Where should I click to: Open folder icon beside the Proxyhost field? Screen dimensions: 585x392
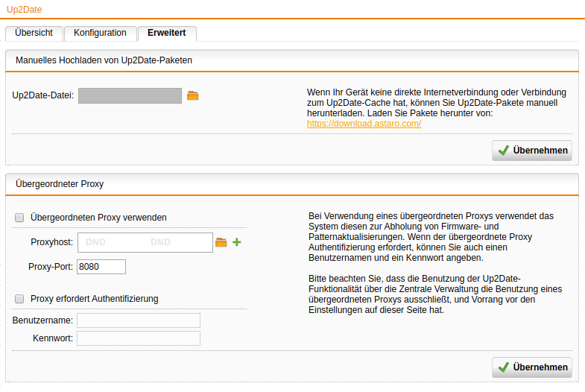[221, 242]
